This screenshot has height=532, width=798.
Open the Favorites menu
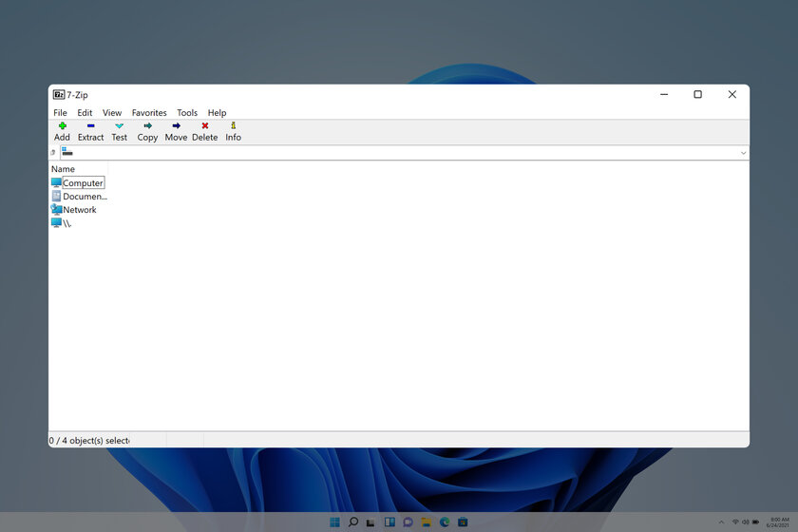click(x=149, y=112)
